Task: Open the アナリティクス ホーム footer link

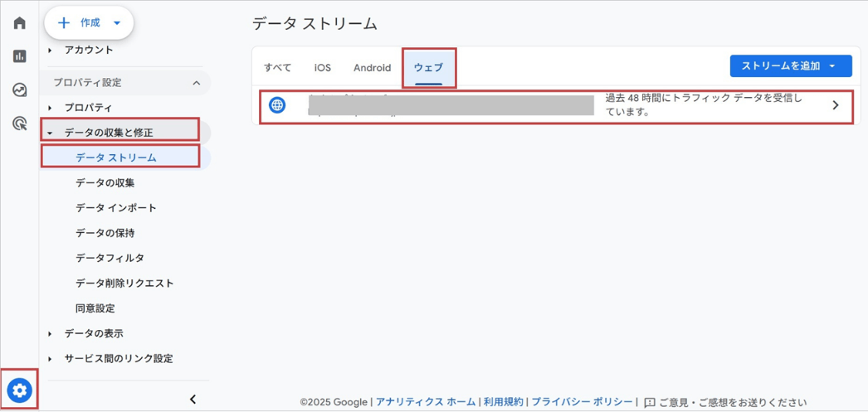Action: 425,402
